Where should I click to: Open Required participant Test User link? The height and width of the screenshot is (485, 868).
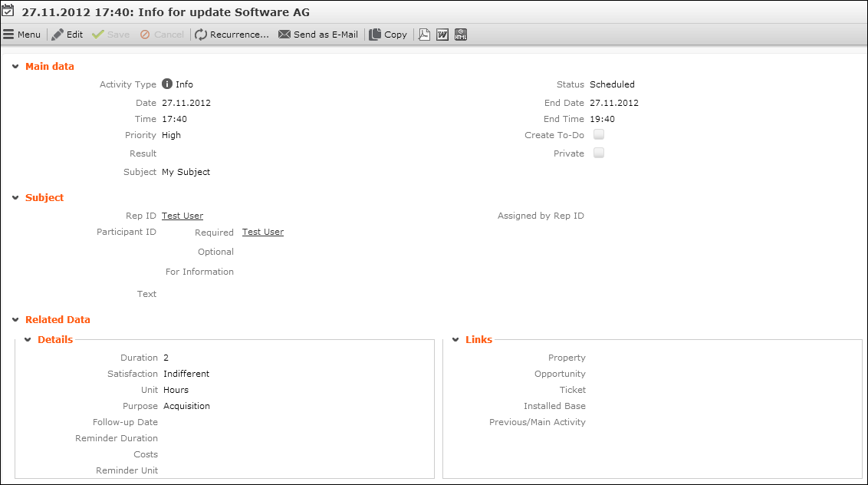[262, 232]
